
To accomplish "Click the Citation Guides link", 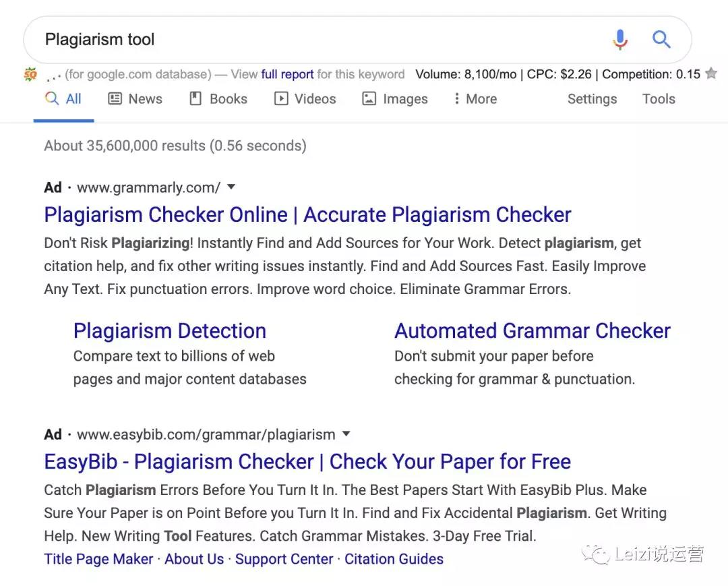I will (394, 559).
